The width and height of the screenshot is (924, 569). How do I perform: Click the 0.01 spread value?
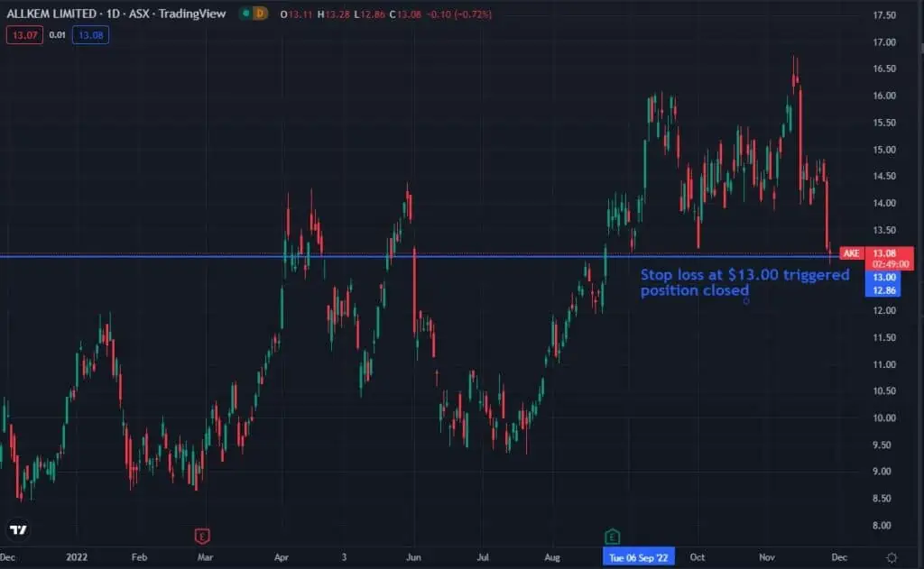pos(56,35)
